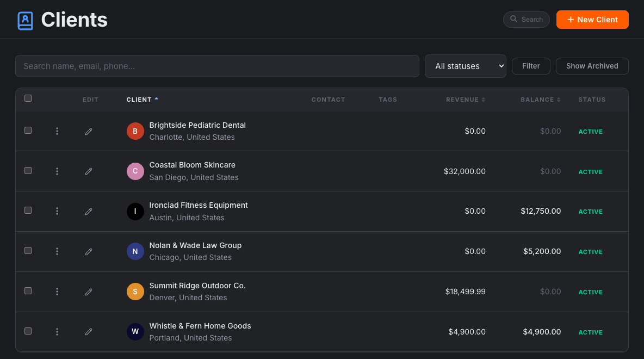The width and height of the screenshot is (644, 359).
Task: Click the $32,000.00 revenue value
Action: (465, 171)
